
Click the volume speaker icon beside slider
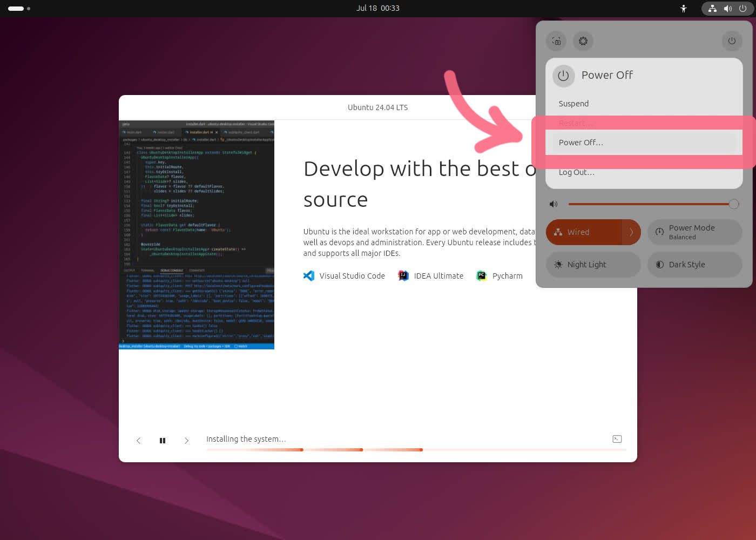pos(553,204)
